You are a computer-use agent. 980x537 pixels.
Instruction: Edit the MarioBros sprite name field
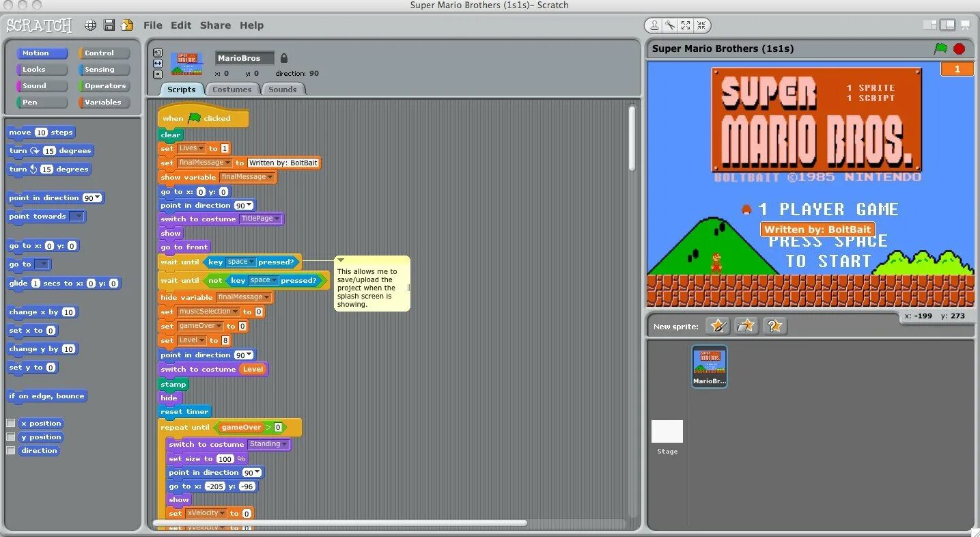(x=244, y=58)
